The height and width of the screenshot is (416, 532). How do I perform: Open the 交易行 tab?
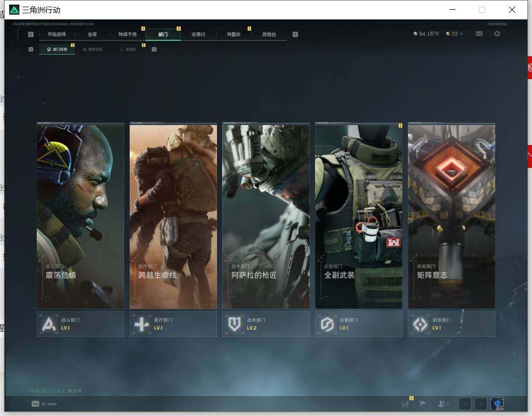point(198,34)
